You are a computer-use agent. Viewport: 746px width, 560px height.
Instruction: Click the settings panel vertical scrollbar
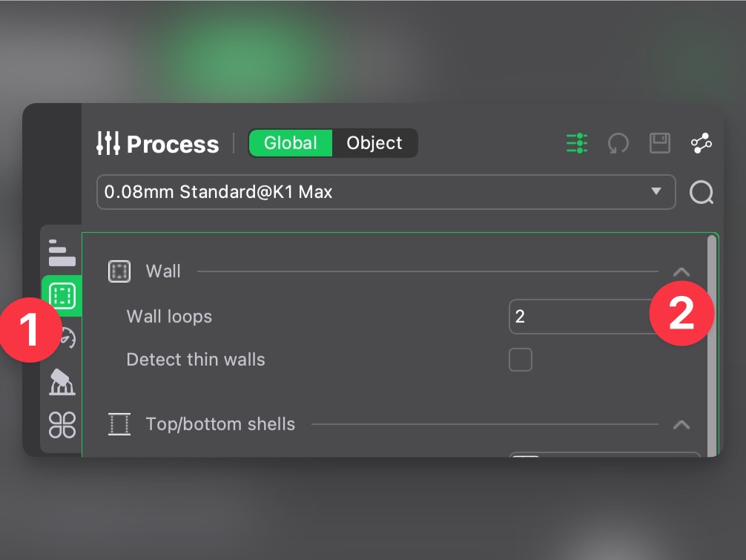[712, 341]
